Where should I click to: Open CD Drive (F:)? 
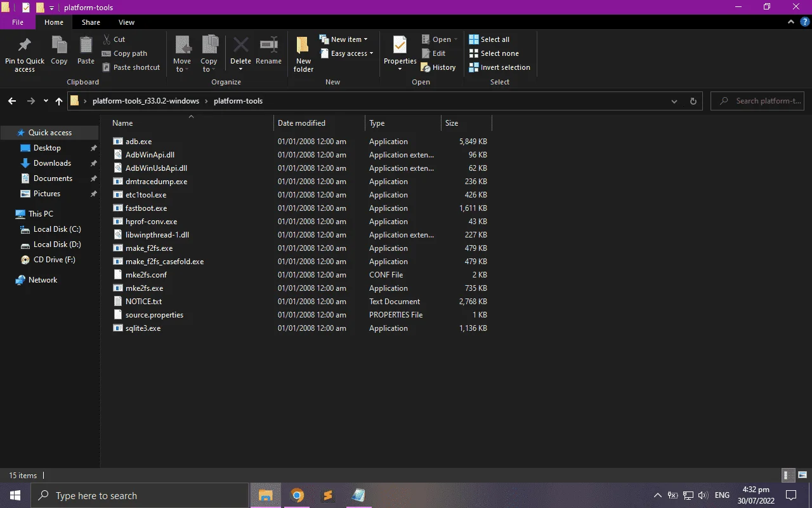[x=49, y=260]
